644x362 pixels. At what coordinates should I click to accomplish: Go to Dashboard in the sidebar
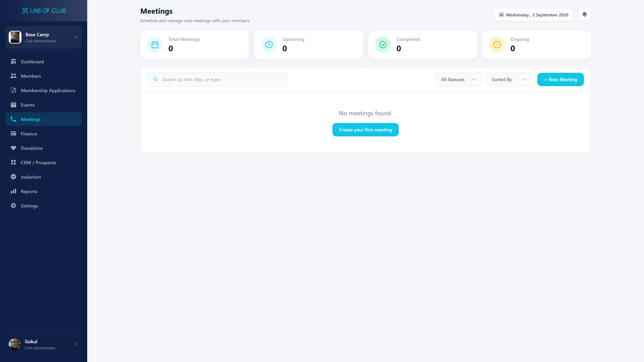pos(43,62)
